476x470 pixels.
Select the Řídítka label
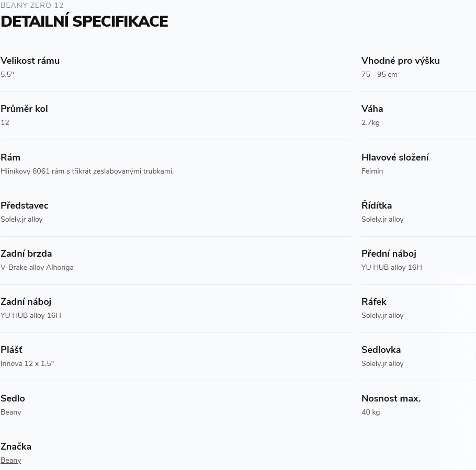[377, 205]
